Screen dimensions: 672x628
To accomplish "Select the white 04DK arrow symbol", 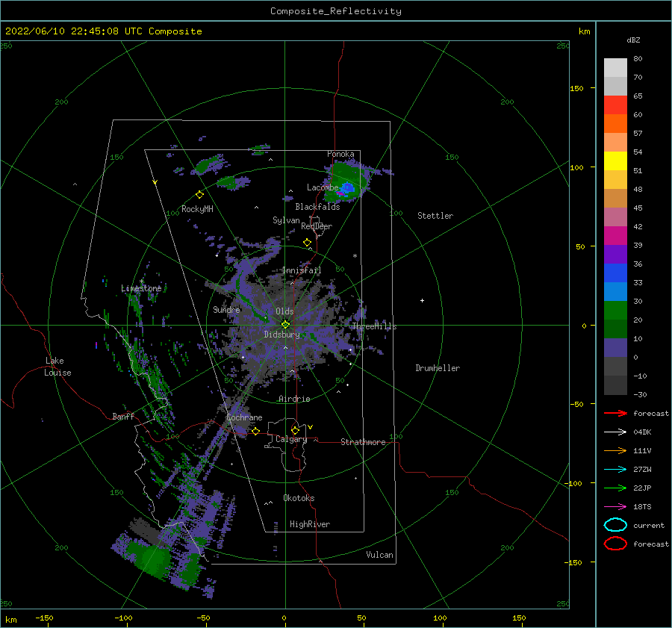I will 615,432.
